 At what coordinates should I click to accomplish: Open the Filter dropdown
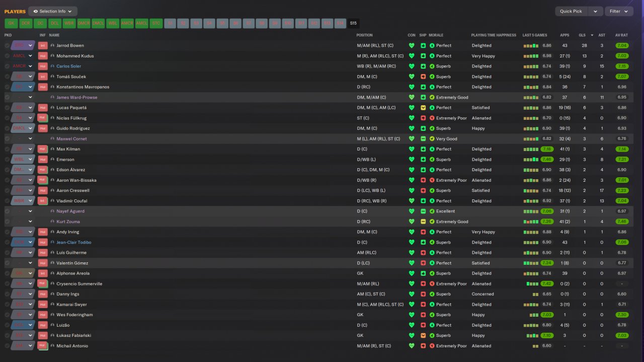coord(619,11)
